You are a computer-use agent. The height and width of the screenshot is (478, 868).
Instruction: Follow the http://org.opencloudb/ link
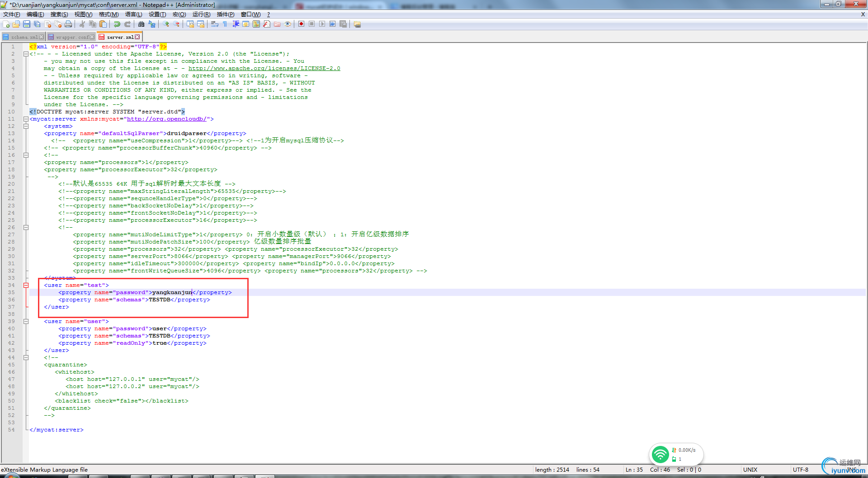point(167,119)
